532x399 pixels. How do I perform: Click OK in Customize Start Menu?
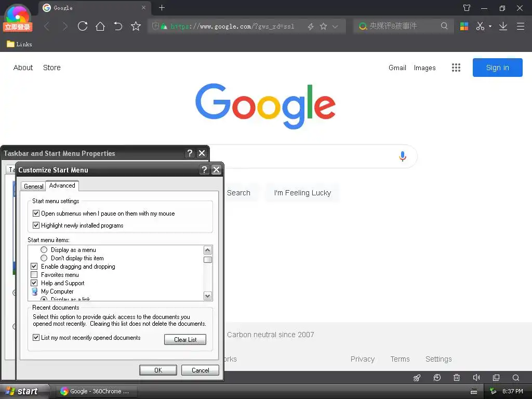[158, 370]
